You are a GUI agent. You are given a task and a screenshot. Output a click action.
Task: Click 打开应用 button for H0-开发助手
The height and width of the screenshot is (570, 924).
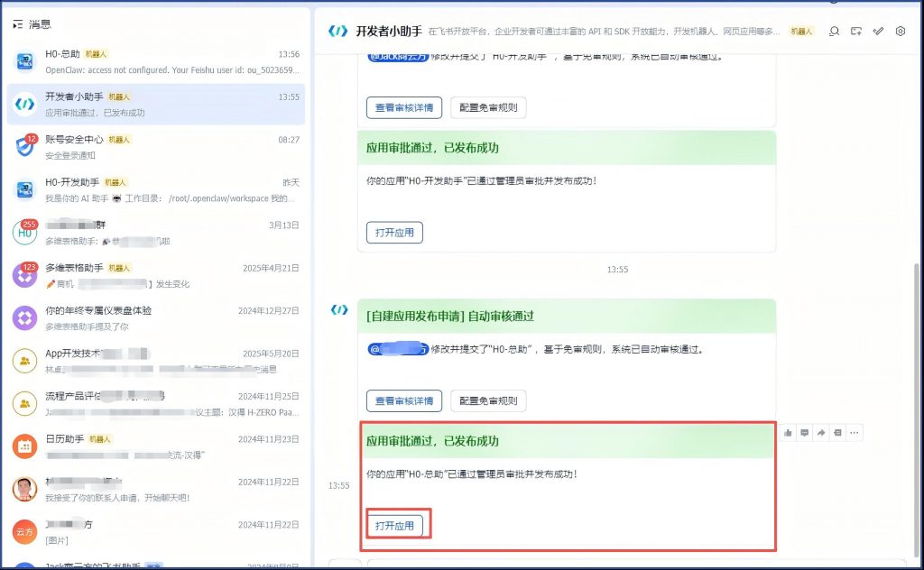394,232
